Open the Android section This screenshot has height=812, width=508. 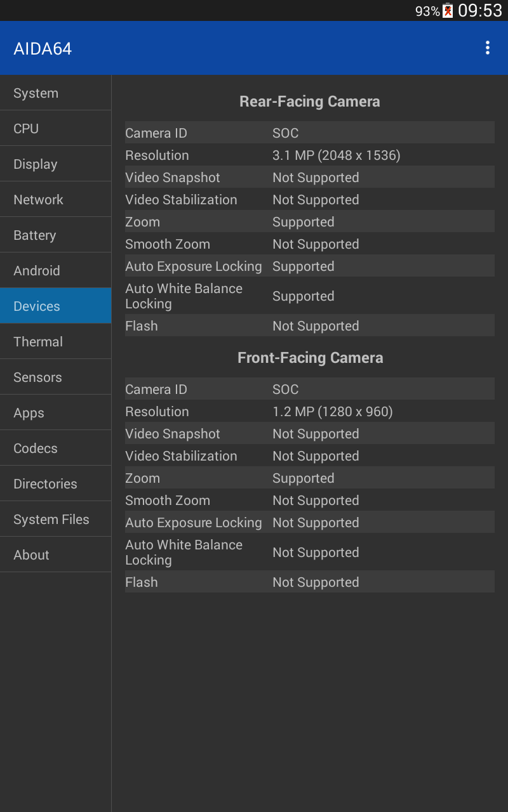point(55,270)
